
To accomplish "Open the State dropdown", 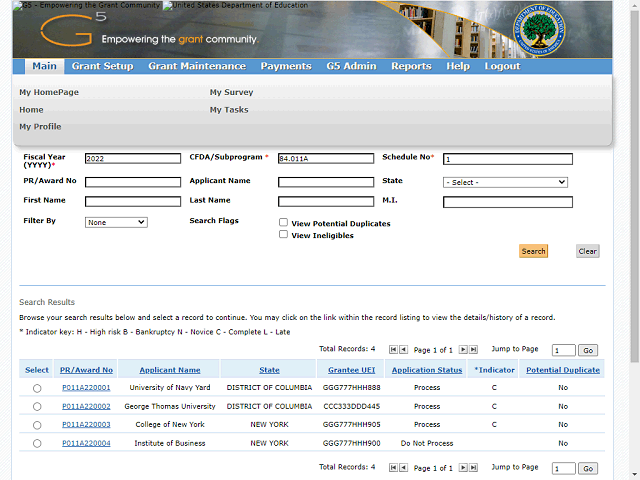I will (505, 182).
